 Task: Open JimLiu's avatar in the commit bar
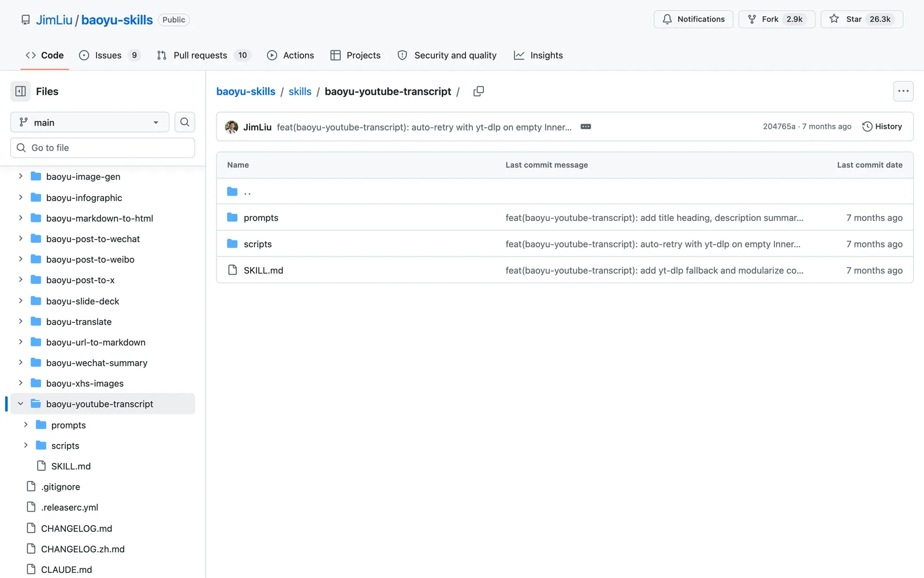(232, 127)
